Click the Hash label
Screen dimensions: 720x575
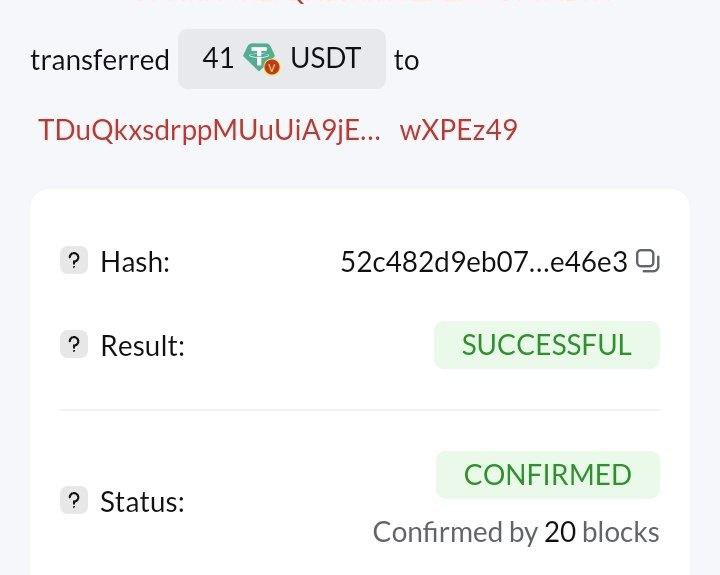[x=135, y=262]
